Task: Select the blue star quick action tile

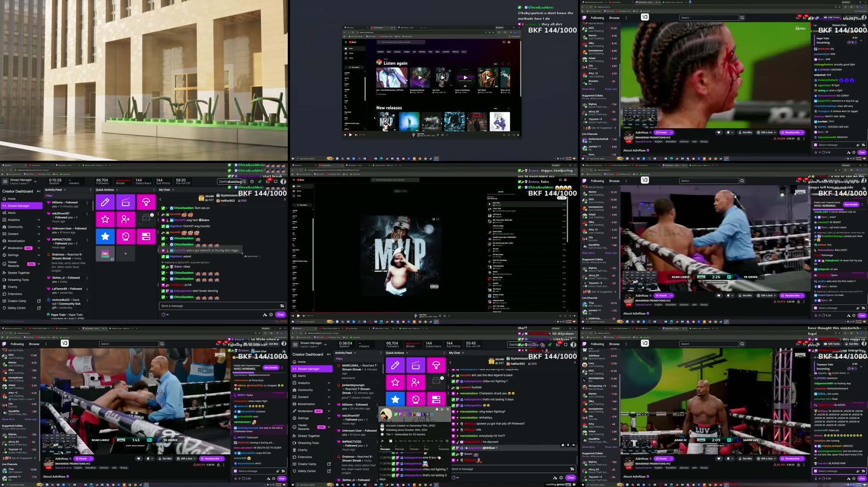Action: tap(105, 236)
